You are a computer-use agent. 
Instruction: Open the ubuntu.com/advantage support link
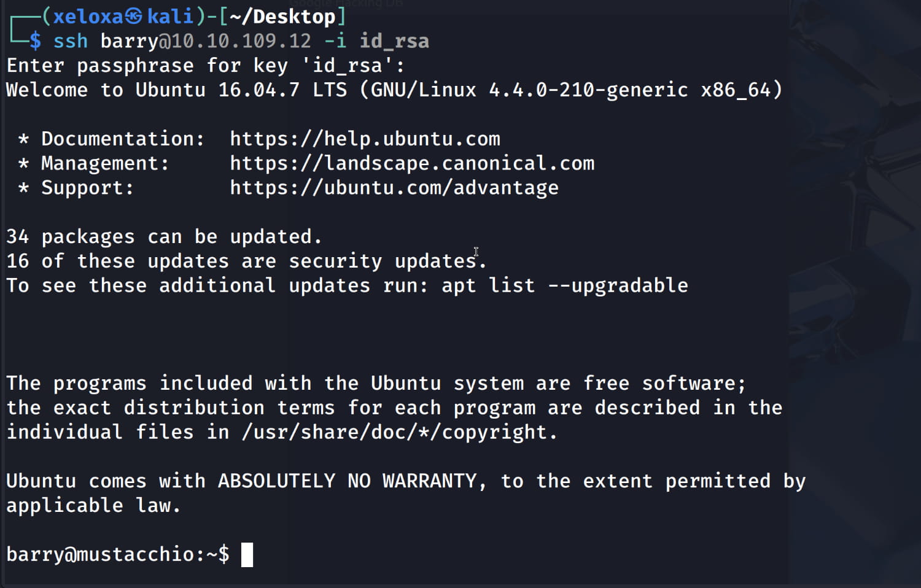click(x=394, y=188)
